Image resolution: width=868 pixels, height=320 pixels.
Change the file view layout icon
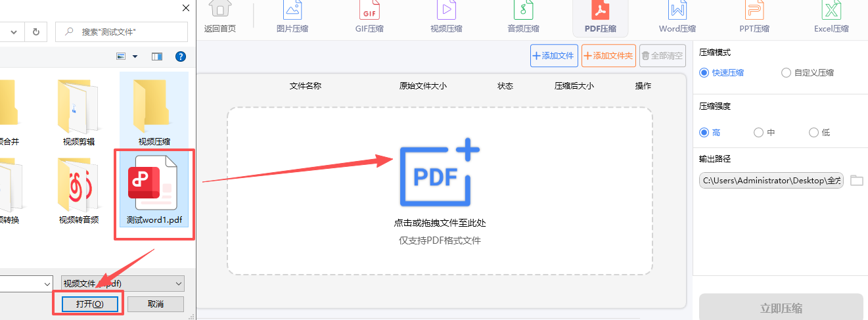click(x=121, y=57)
